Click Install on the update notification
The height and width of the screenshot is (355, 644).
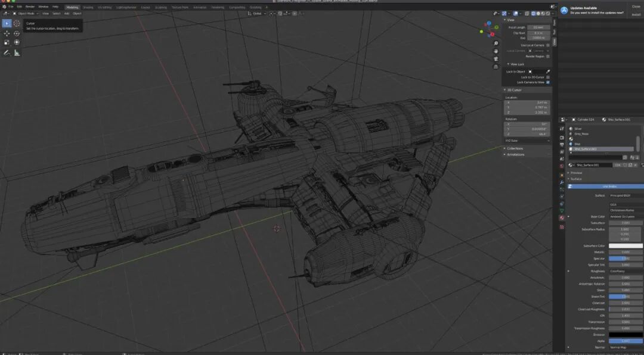[636, 14]
